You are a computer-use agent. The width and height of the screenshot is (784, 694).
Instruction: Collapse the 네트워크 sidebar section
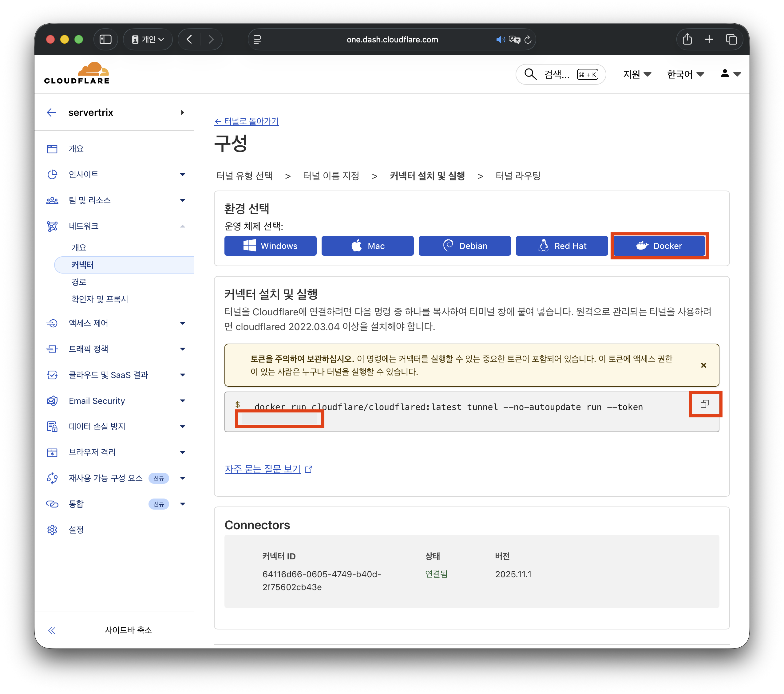182,226
